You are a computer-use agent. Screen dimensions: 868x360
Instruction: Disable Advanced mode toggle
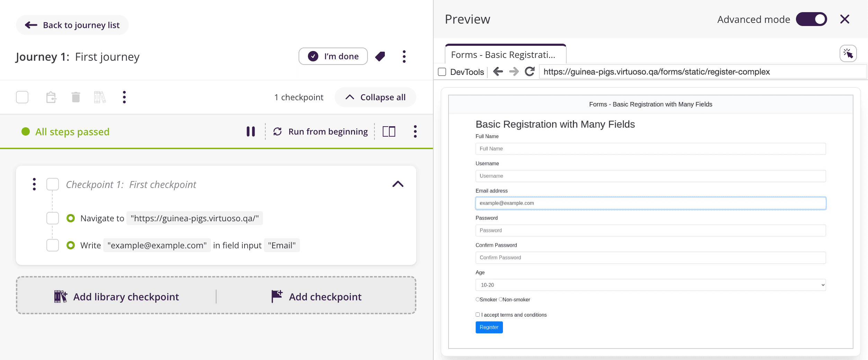[x=811, y=19]
